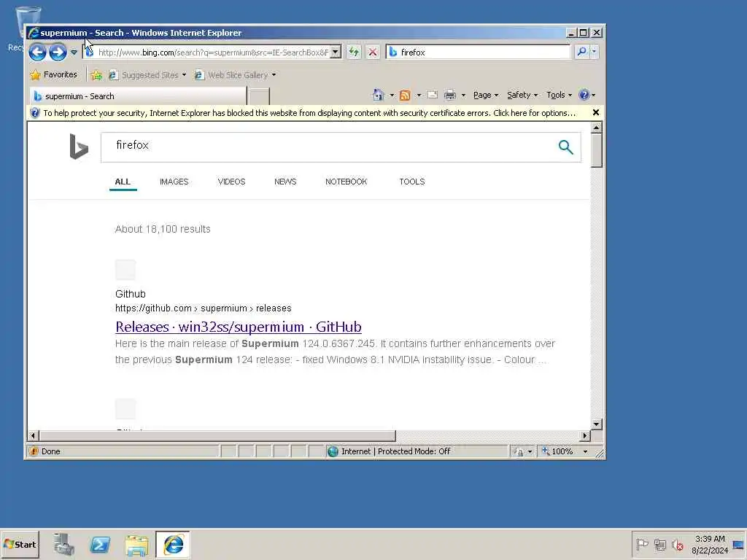The height and width of the screenshot is (560, 747).
Task: Open Windows Explorer from the taskbar
Action: 136,545
